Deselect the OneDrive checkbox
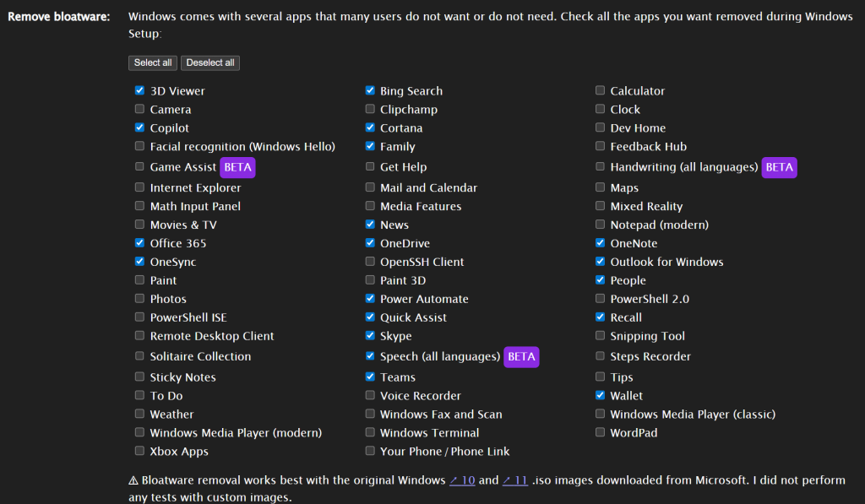Screen dimensions: 865x504 tap(370, 242)
